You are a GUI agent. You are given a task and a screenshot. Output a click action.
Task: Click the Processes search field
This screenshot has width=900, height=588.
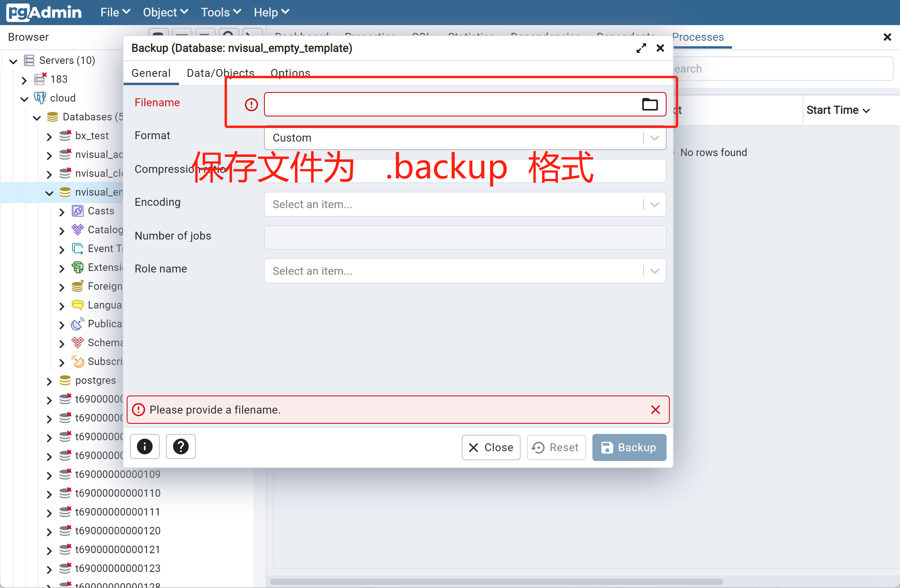(783, 69)
